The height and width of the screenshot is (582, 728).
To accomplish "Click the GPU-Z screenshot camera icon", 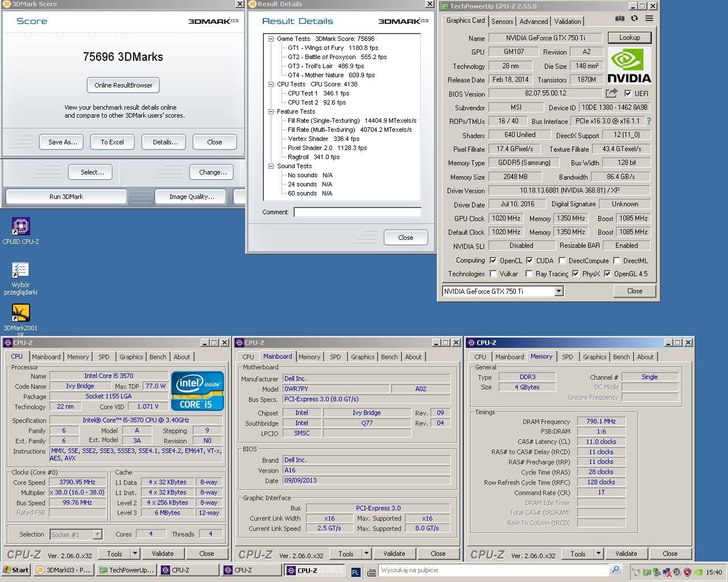I will click(x=619, y=19).
